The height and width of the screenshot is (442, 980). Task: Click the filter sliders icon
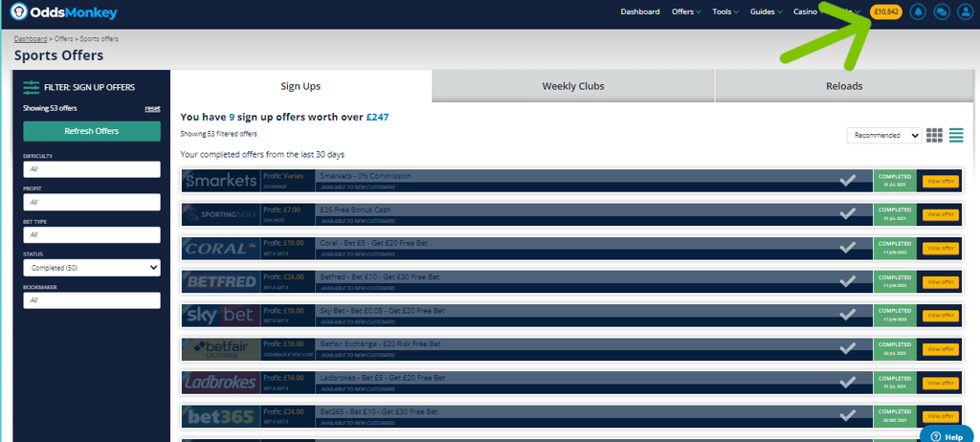pos(32,87)
